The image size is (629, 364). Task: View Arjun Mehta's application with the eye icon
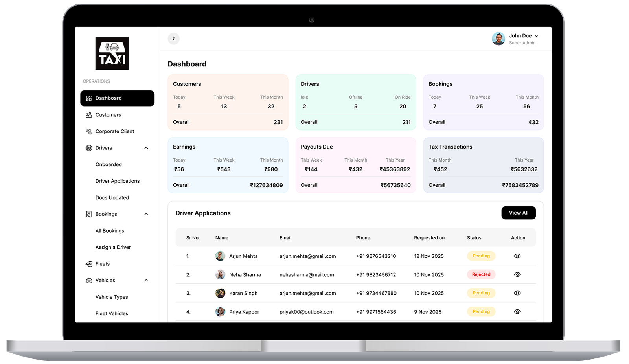517,256
